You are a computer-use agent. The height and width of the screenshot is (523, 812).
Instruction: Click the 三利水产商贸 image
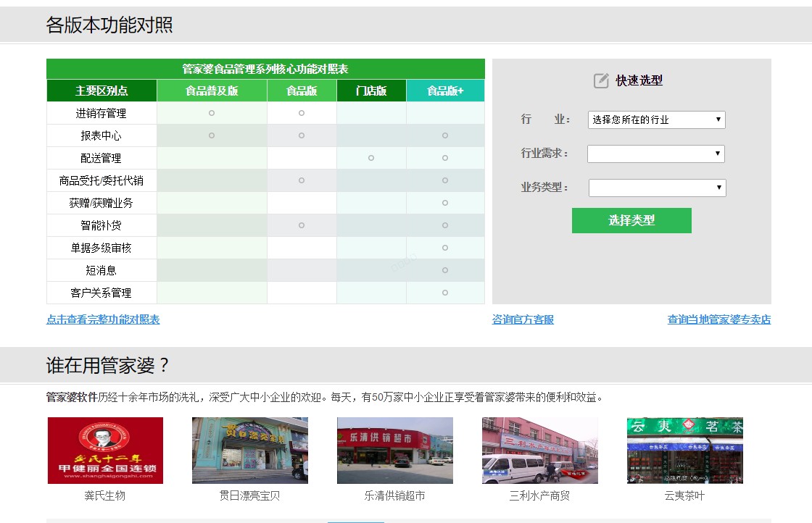(540, 451)
